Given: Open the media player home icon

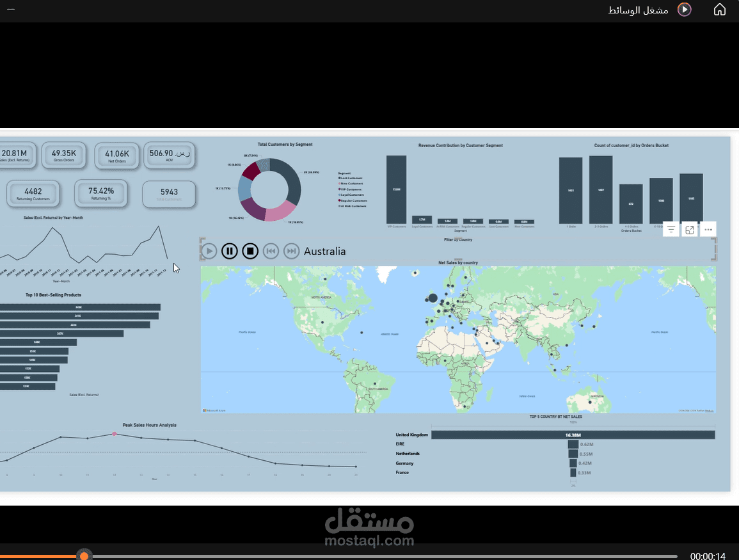Looking at the screenshot, I should coord(719,10).
